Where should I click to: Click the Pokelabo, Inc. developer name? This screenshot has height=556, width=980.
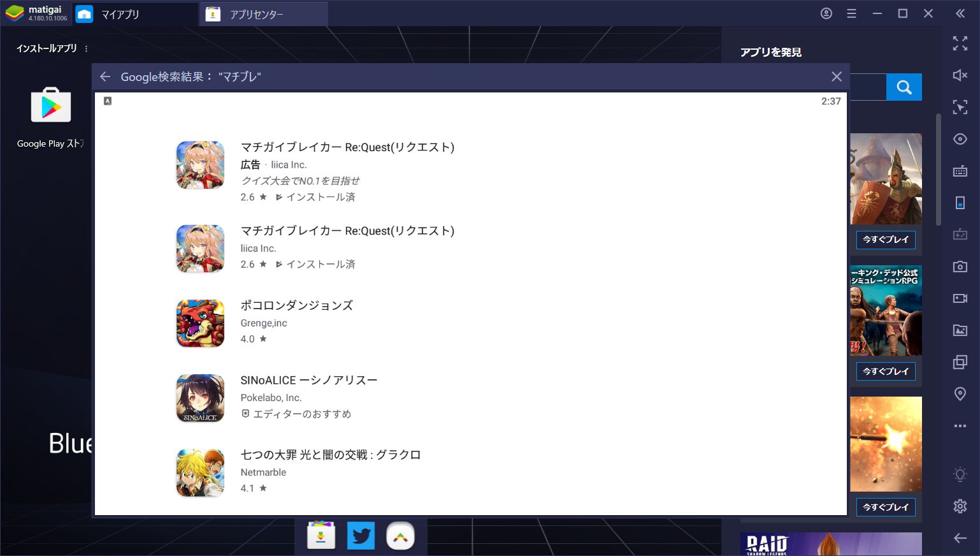click(271, 398)
